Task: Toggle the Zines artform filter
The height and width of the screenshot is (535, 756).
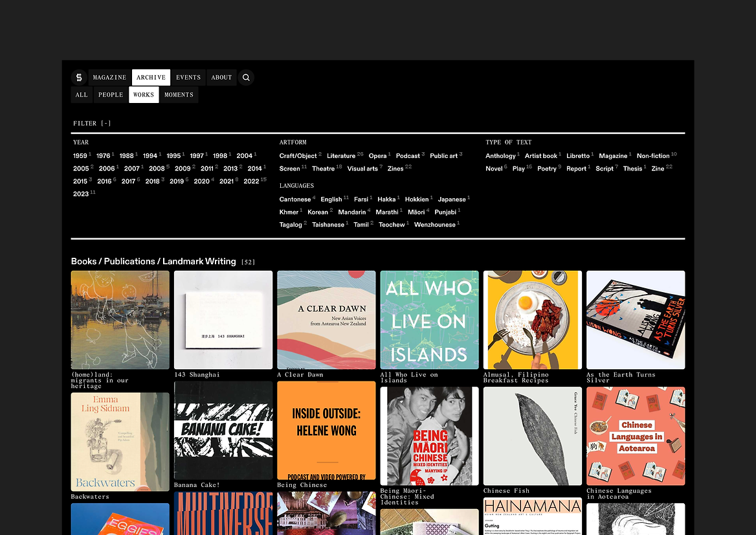Action: pyautogui.click(x=395, y=168)
